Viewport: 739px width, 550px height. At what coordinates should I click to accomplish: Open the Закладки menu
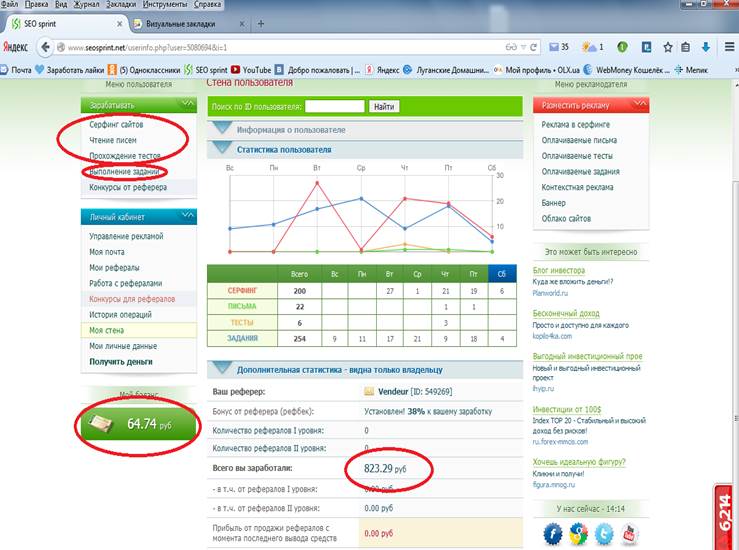pos(121,4)
